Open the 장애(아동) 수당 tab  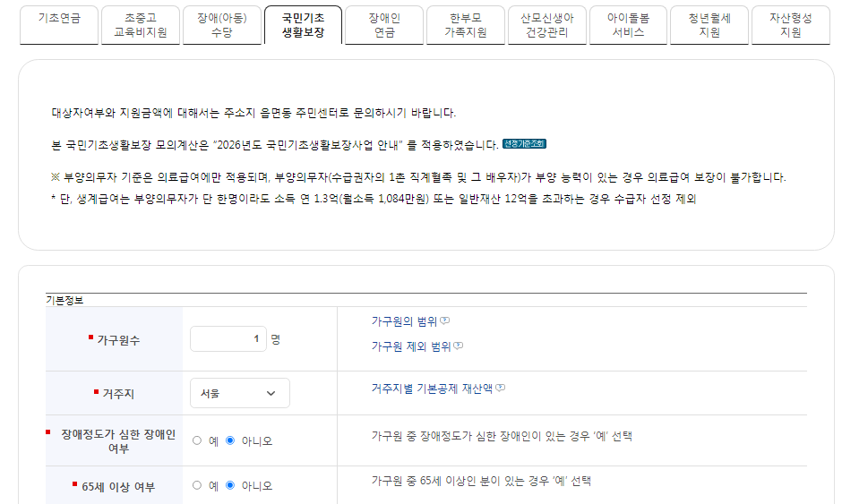click(x=222, y=25)
